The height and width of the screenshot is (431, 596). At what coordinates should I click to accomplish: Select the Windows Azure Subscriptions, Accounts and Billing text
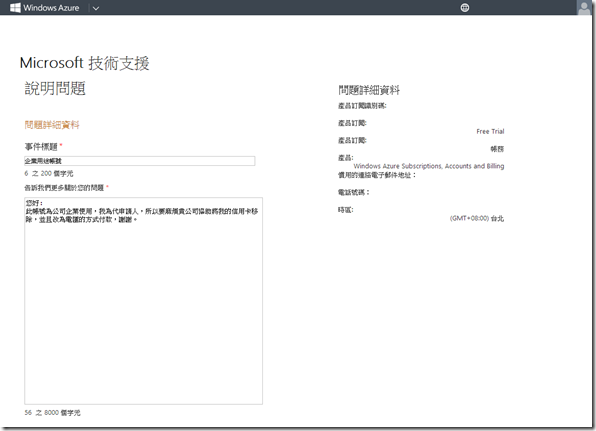click(x=429, y=166)
